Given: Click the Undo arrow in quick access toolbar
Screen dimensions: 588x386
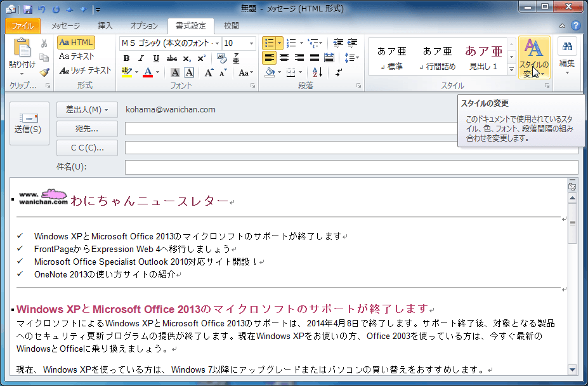Looking at the screenshot, I should (x=42, y=9).
